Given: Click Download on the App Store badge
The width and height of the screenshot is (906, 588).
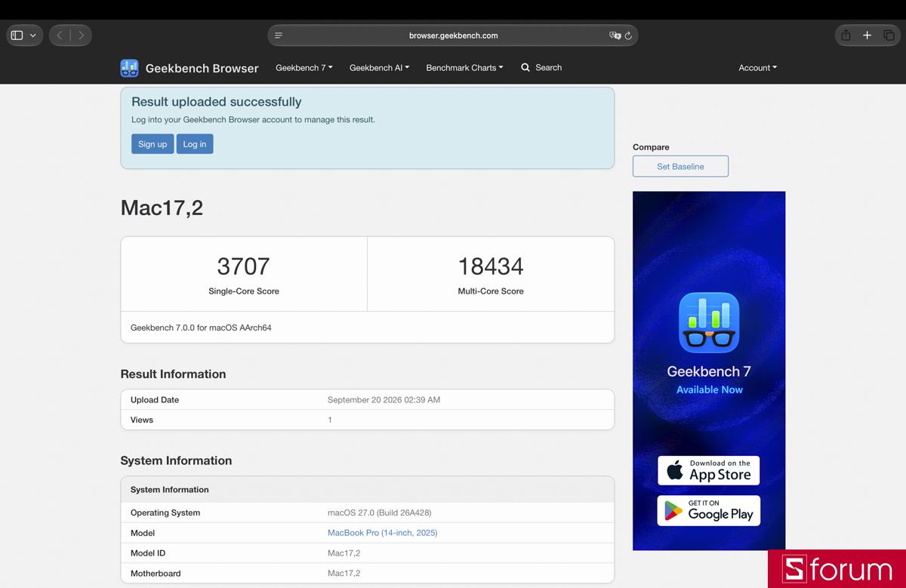Looking at the screenshot, I should click(709, 471).
